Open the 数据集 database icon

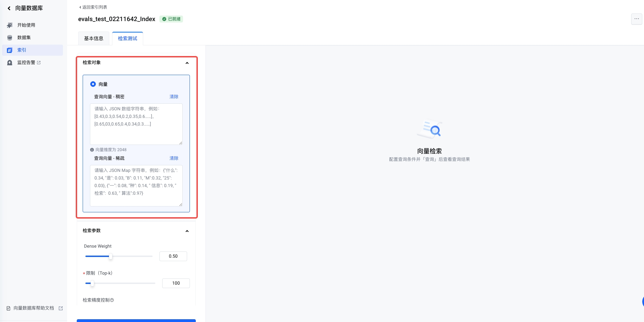[x=10, y=38]
